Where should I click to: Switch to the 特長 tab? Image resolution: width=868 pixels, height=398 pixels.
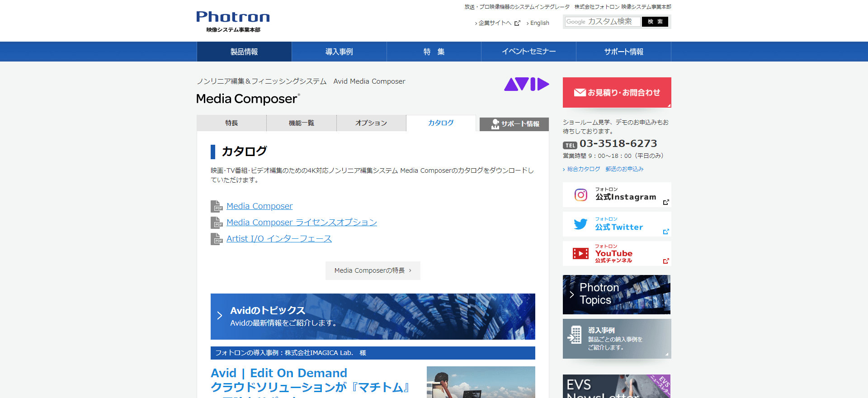point(231,123)
